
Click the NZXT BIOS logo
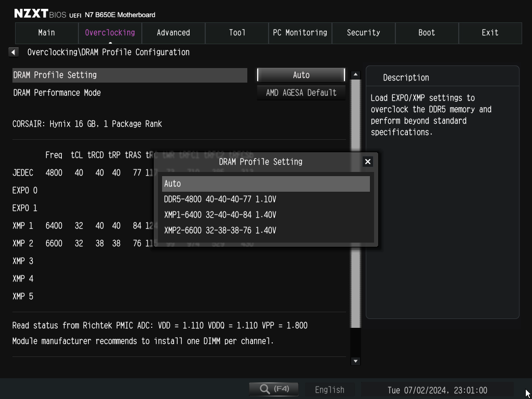(x=41, y=14)
